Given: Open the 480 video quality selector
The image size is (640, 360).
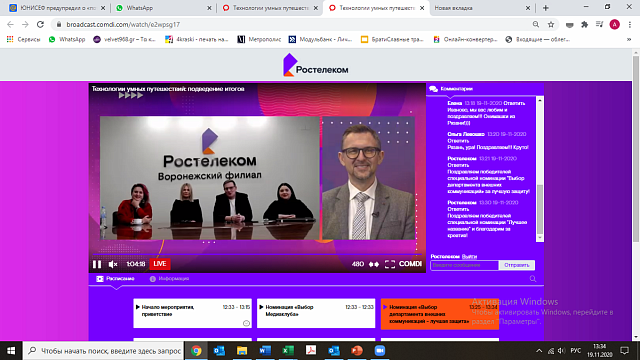Looking at the screenshot, I should (358, 264).
